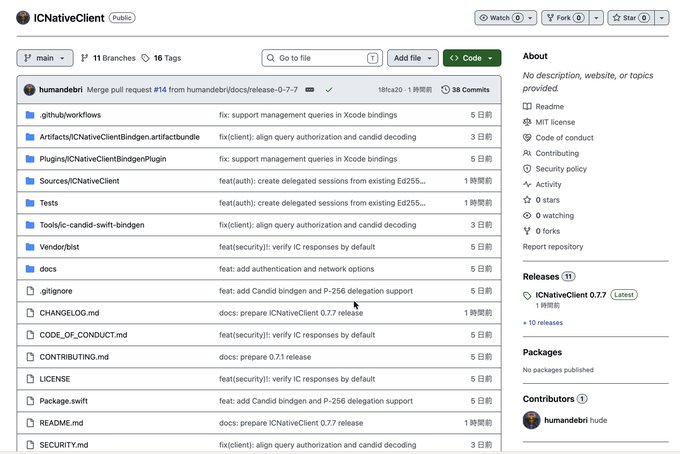Star the ICNativeClient repository

point(631,18)
